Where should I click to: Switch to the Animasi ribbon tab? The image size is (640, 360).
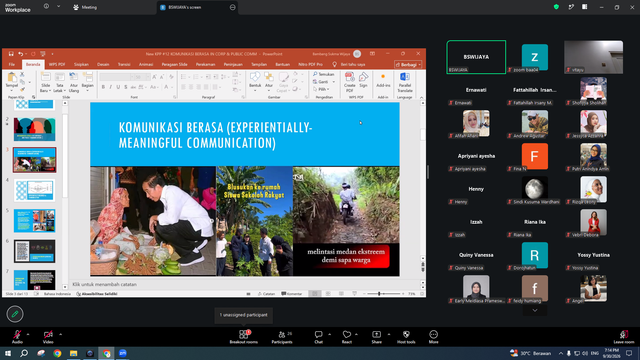tap(146, 64)
